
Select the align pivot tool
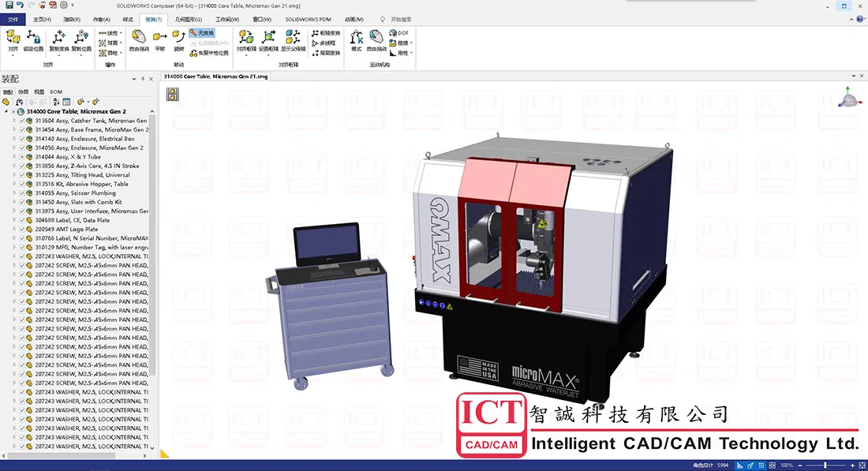coord(245,41)
